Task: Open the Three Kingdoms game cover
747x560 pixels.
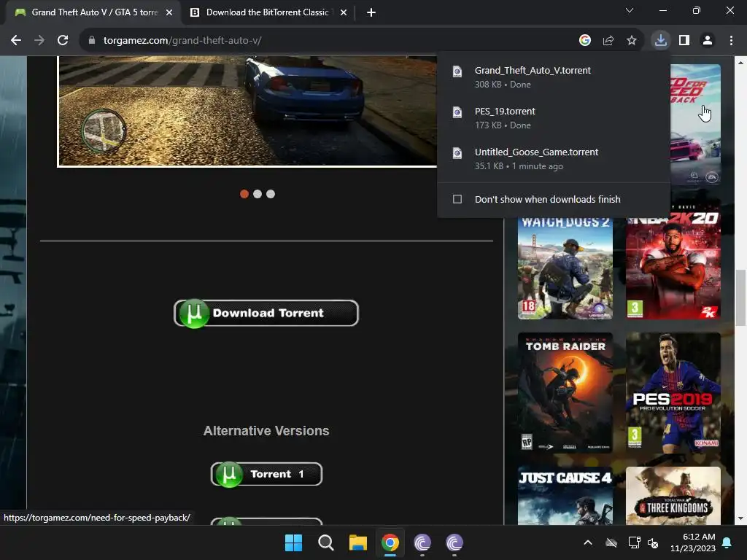Action: click(673, 495)
